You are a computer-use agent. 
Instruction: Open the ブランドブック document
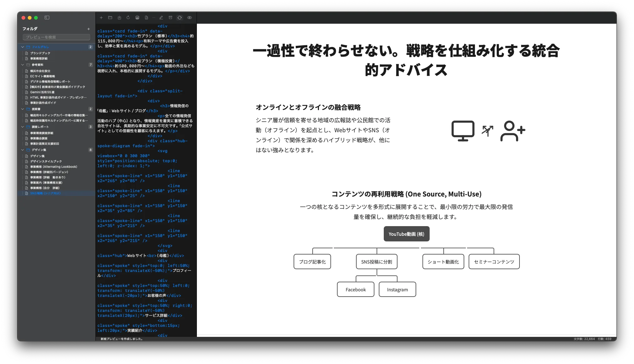point(56,53)
